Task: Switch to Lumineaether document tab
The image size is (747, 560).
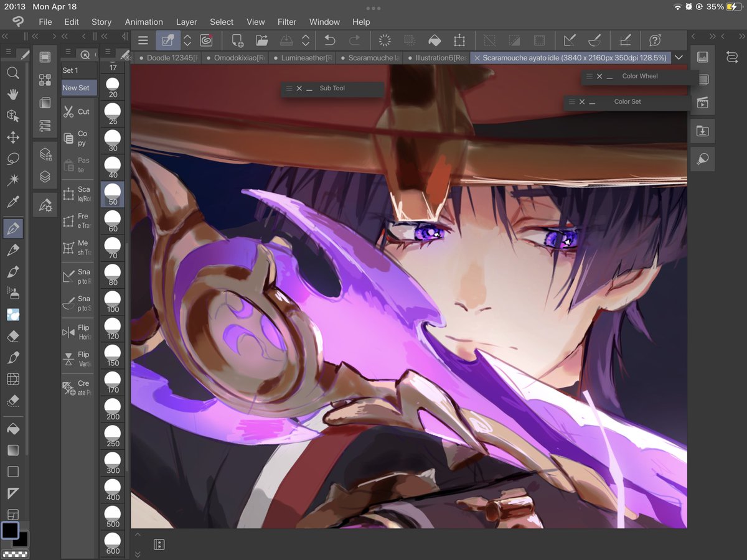Action: tap(303, 58)
